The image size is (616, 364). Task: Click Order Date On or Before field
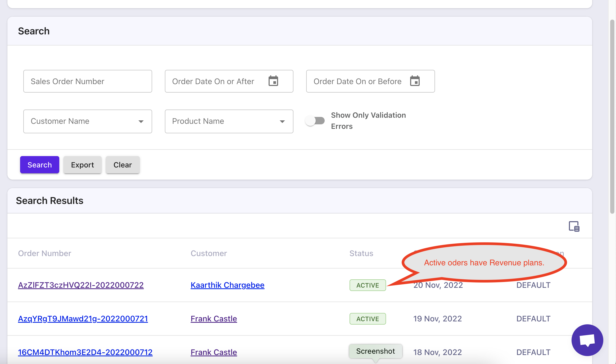357,81
